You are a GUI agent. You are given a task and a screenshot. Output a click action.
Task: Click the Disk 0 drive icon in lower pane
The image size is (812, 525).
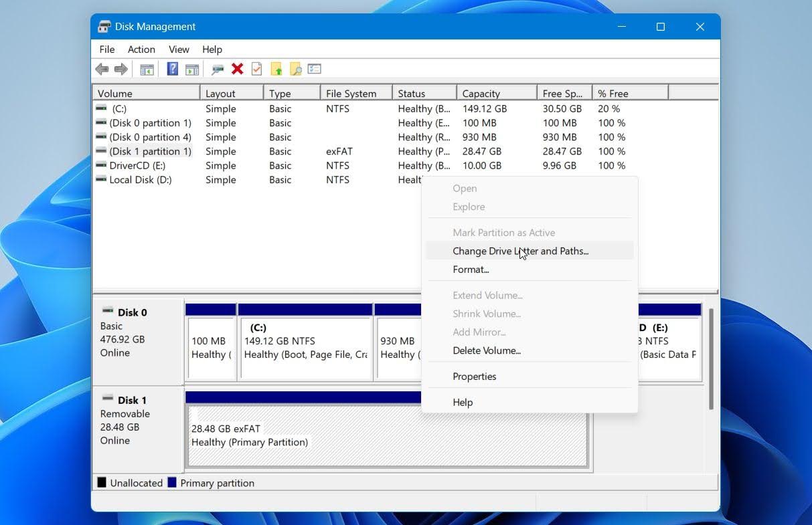point(107,311)
